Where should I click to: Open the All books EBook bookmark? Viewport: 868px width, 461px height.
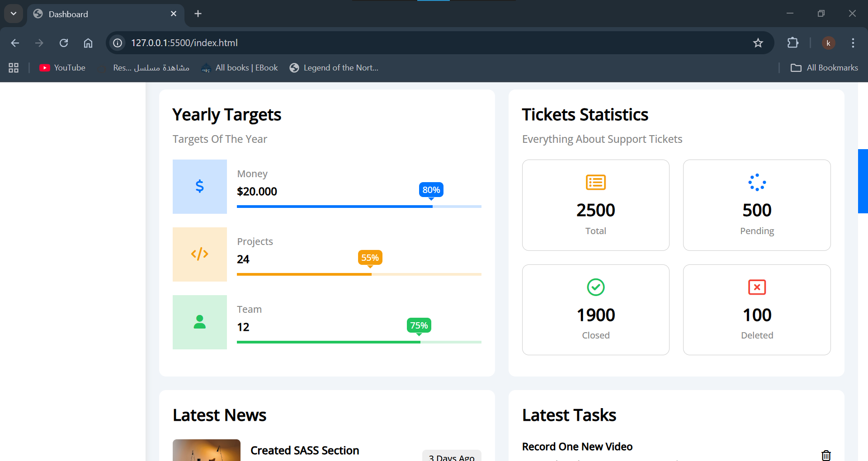click(x=240, y=67)
